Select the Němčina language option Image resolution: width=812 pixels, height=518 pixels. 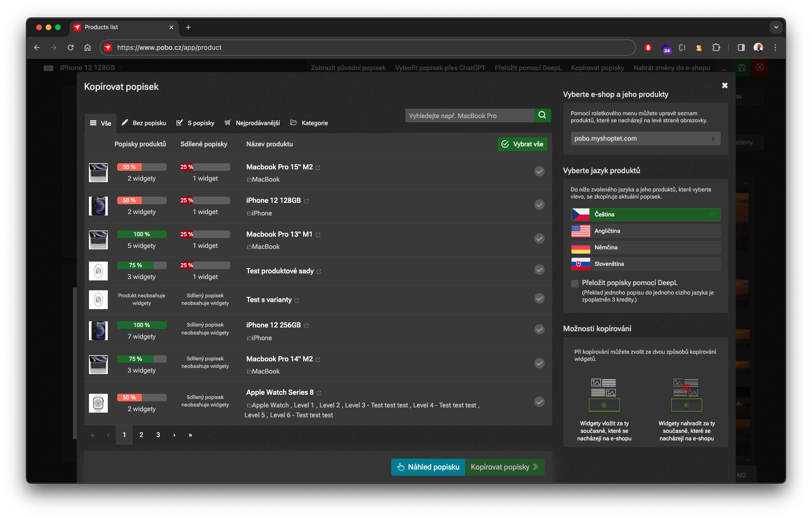click(645, 247)
